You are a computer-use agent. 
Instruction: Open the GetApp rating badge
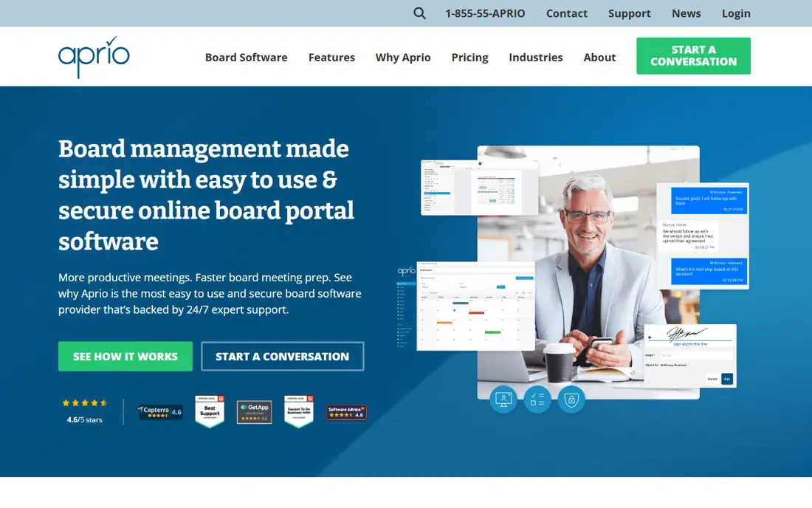(x=254, y=412)
